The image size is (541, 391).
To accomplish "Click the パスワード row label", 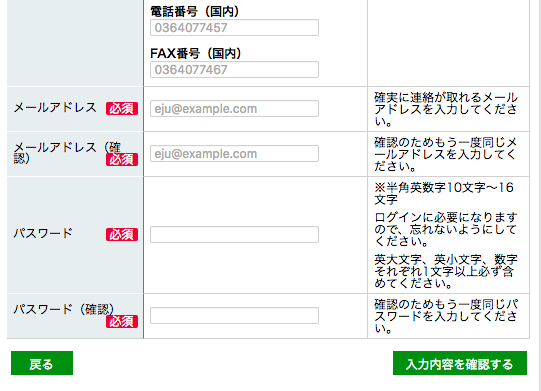I will [43, 234].
